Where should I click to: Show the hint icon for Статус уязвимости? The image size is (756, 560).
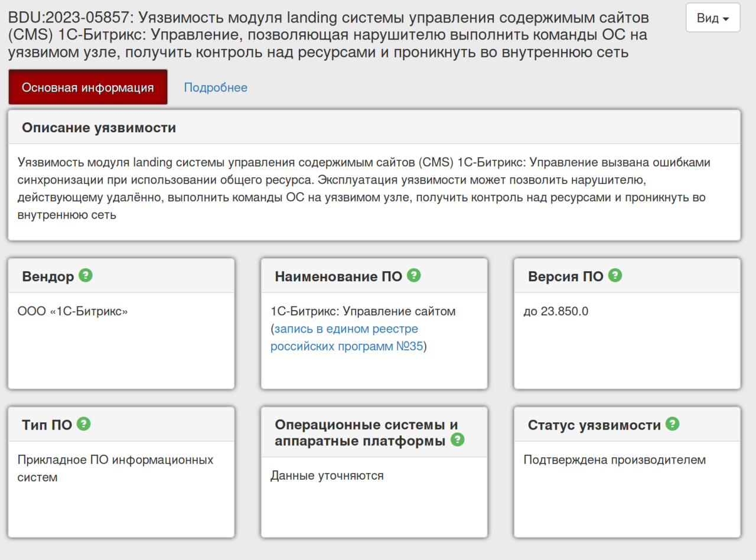click(x=672, y=424)
